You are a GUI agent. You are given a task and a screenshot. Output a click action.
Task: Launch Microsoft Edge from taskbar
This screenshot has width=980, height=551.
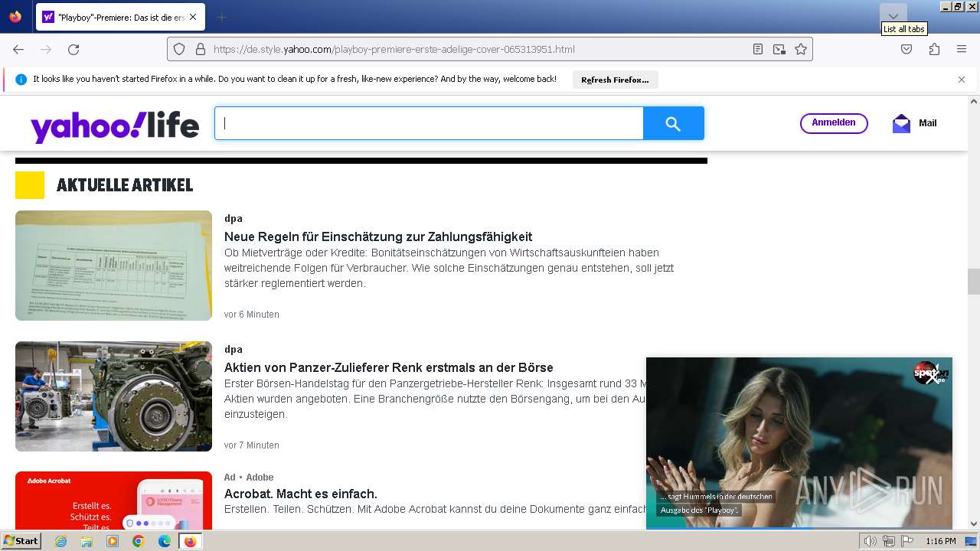(x=165, y=541)
